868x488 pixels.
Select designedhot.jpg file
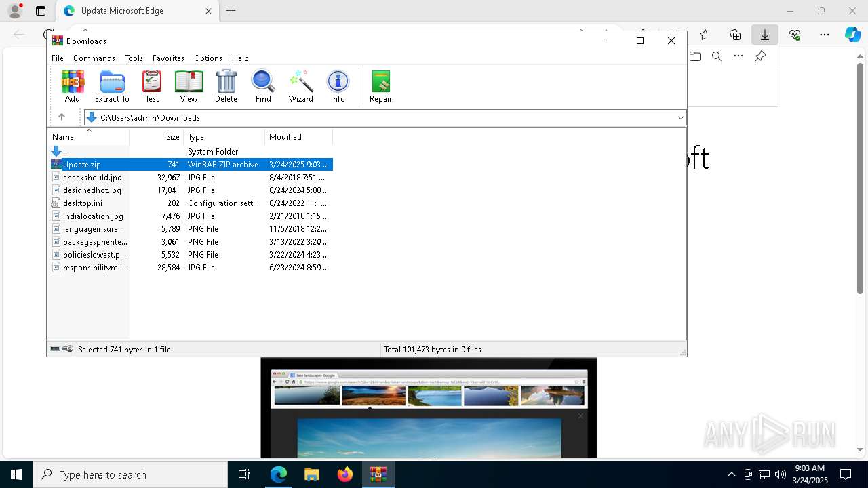(191, 190)
